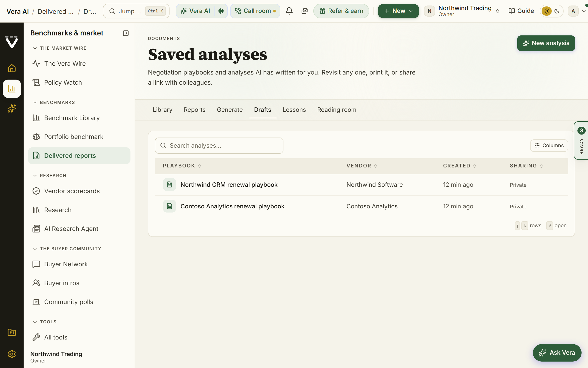Open Columns settings
This screenshot has width=588, height=368.
click(549, 146)
